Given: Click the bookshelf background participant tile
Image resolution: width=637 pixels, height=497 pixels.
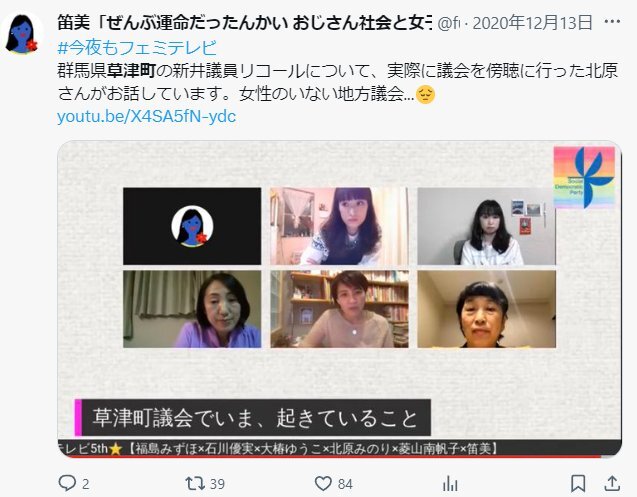Looking at the screenshot, I should (x=340, y=309).
